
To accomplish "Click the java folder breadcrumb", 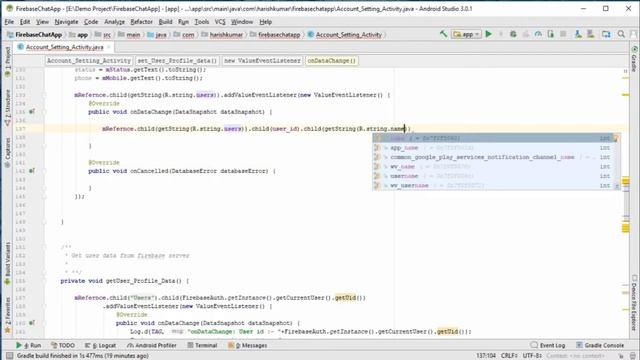I will click(x=157, y=35).
